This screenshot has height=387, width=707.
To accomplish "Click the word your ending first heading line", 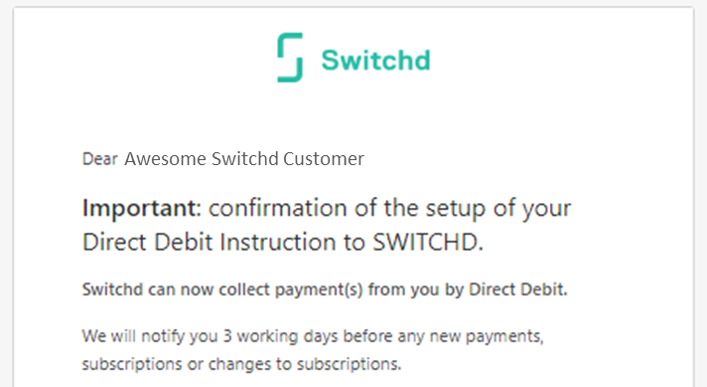I will [x=546, y=209].
